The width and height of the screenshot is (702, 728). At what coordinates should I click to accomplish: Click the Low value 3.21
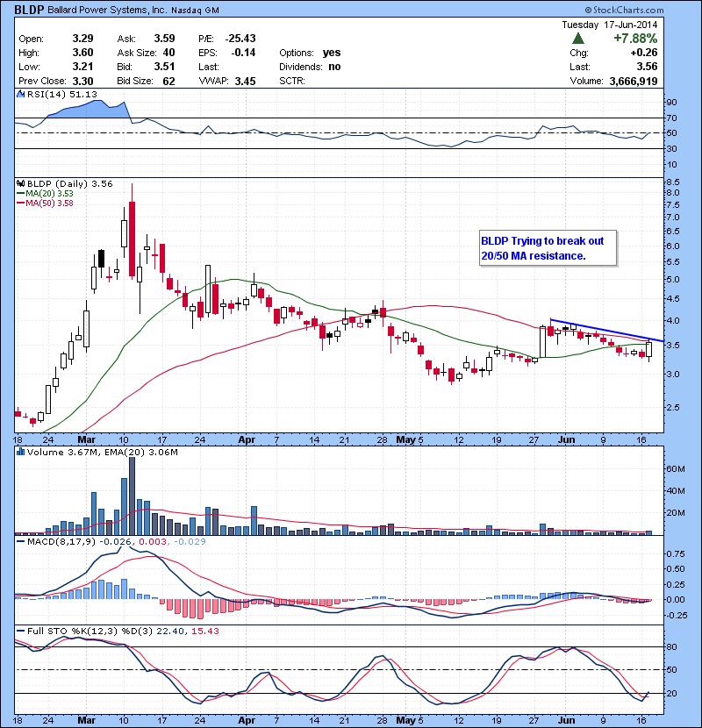point(82,67)
